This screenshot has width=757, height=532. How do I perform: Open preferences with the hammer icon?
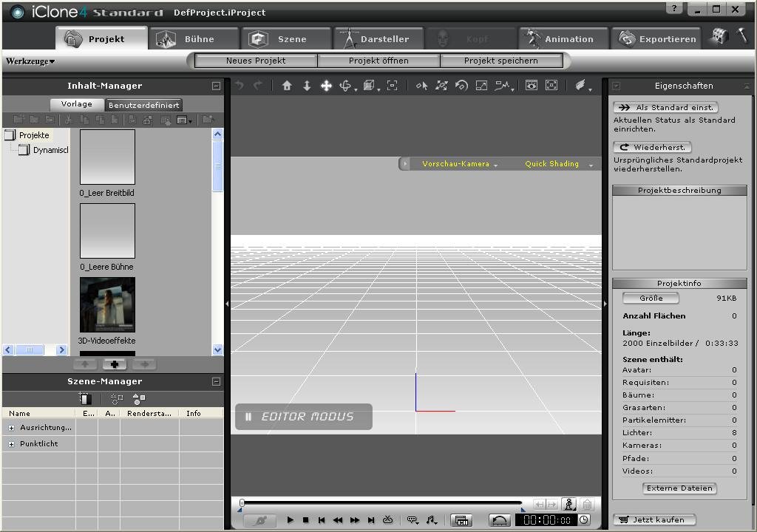click(x=742, y=35)
